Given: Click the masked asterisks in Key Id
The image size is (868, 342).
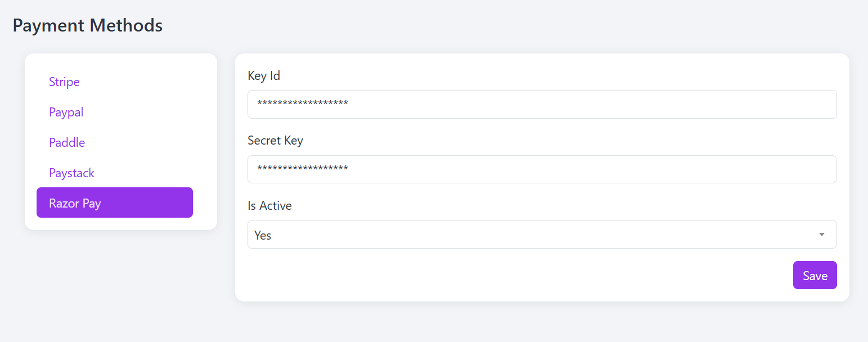Looking at the screenshot, I should coord(303,104).
